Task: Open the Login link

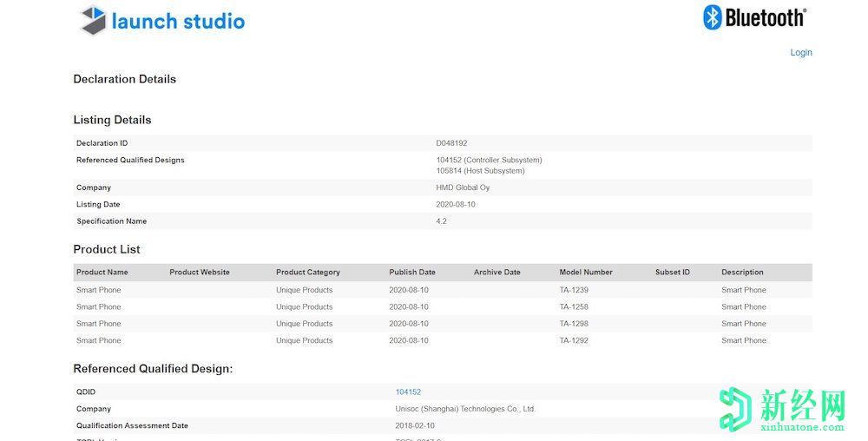Action: [800, 53]
